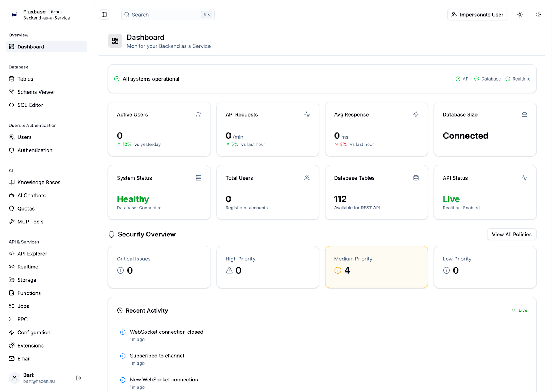The width and height of the screenshot is (554, 392).
Task: Click 'All systems operational' text
Action: click(151, 79)
